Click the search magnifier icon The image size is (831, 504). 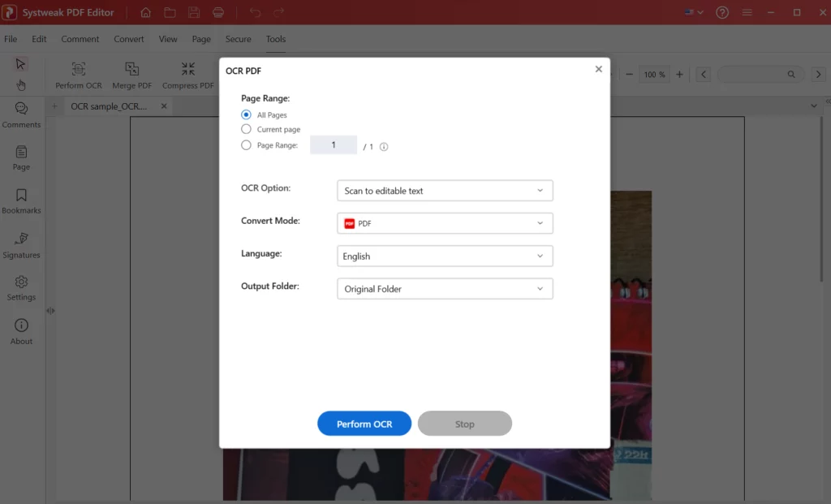(x=790, y=74)
